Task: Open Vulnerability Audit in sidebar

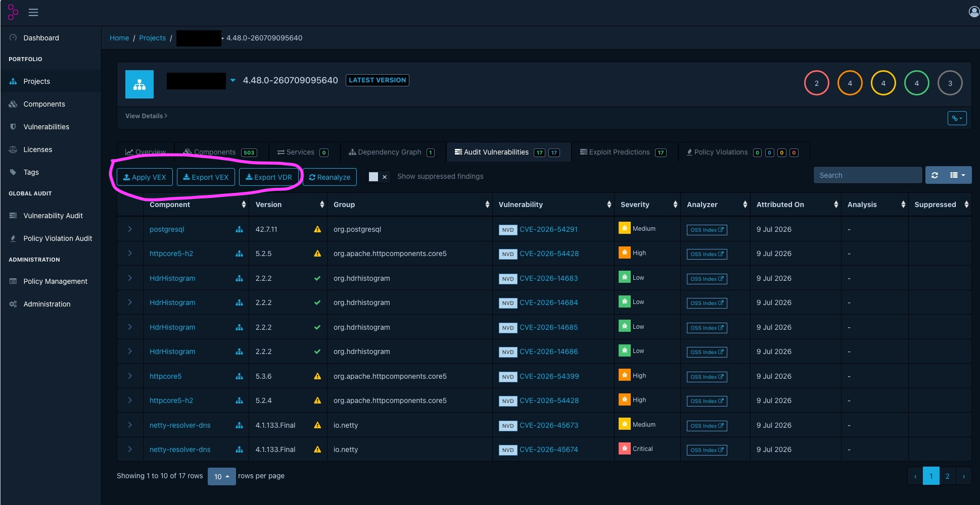Action: [x=51, y=216]
